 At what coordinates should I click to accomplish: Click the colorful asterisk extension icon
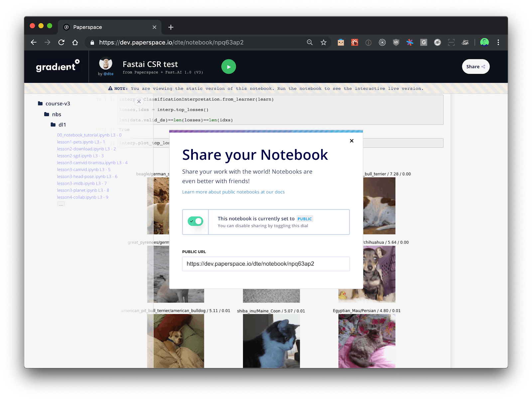tap(410, 42)
